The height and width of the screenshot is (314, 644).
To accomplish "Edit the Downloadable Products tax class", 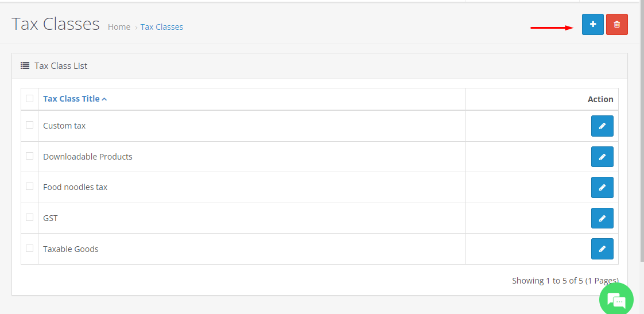I will (602, 157).
